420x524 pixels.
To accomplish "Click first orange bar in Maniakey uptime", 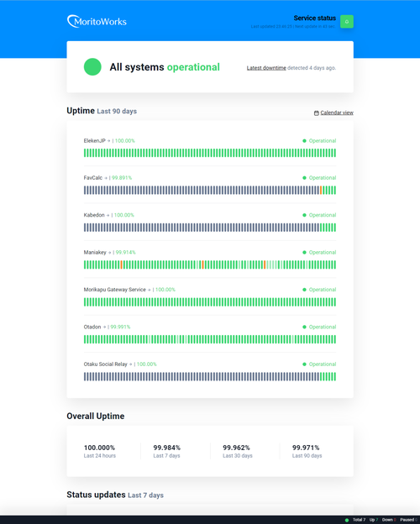I will [122, 265].
